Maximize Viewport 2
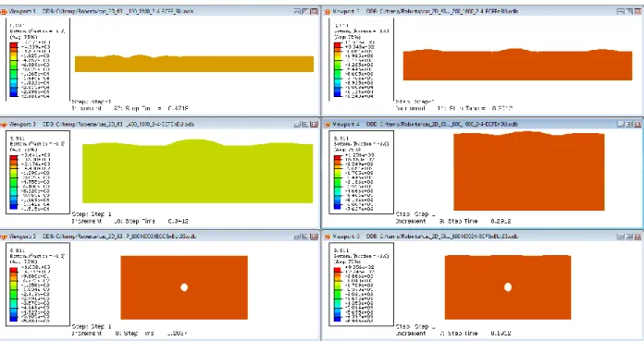This screenshot has height=341, width=644. pos(629,11)
